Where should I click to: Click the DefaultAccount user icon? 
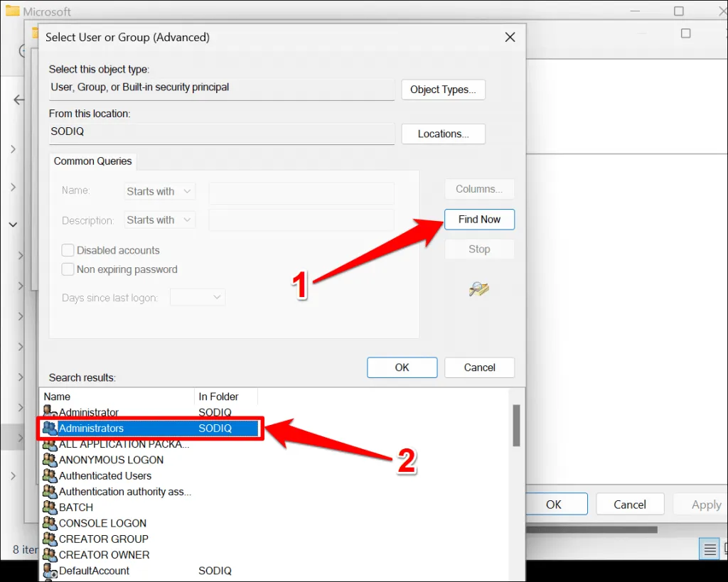click(x=50, y=571)
